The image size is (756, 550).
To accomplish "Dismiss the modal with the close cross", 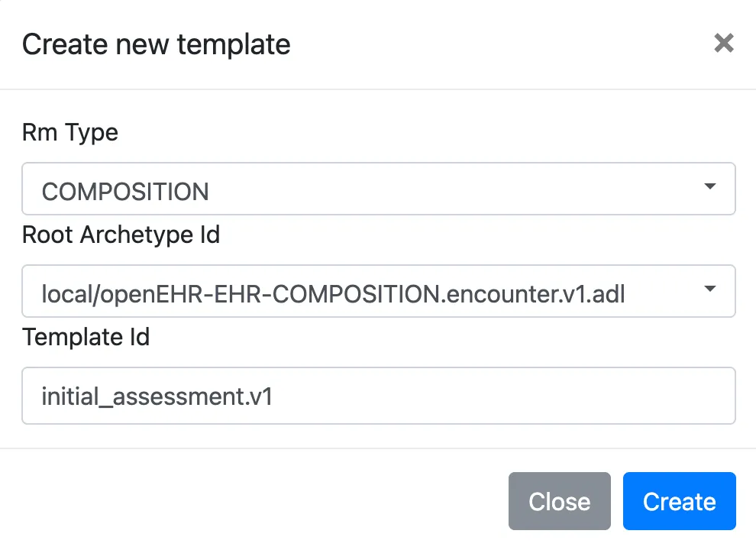I will pos(723,44).
